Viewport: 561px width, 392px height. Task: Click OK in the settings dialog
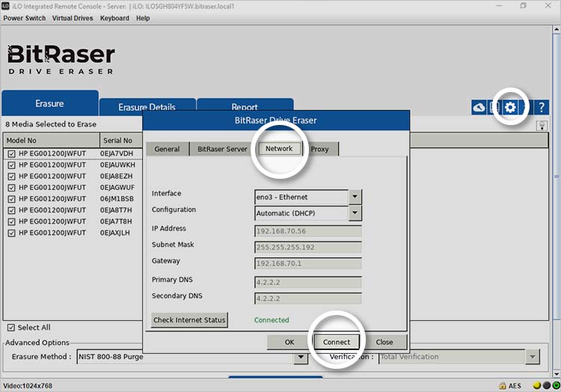[289, 342]
